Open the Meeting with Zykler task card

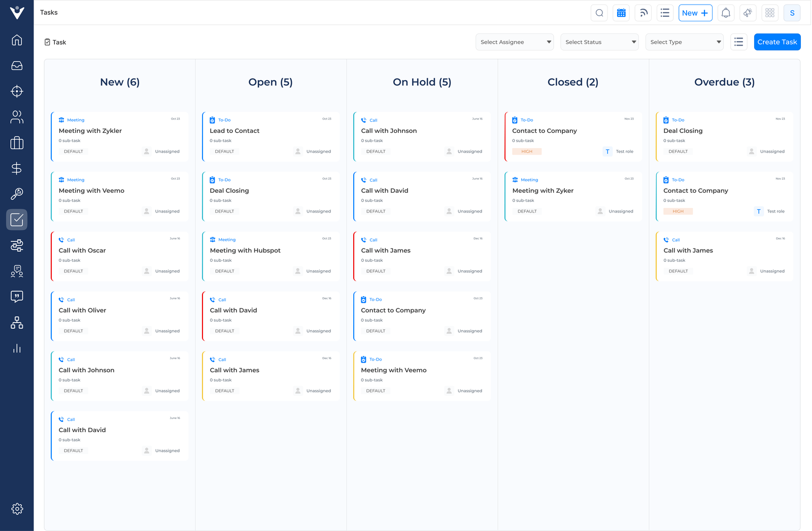coord(120,136)
